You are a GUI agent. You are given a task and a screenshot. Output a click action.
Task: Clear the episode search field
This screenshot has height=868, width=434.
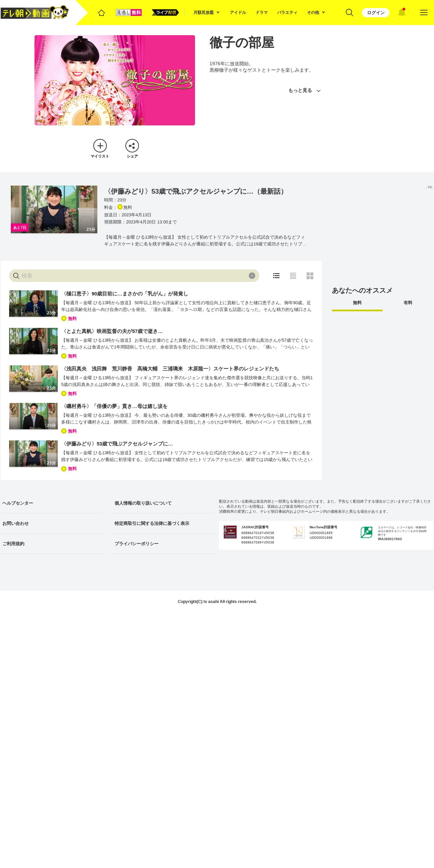tap(252, 275)
